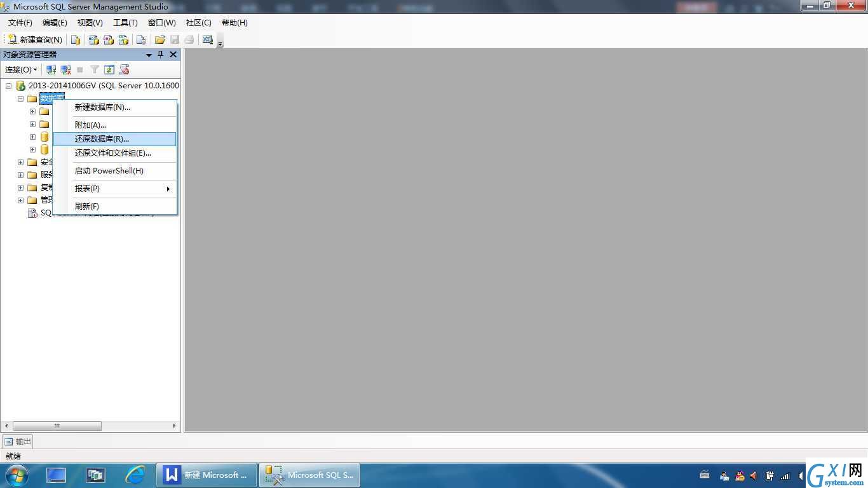Viewport: 868px width, 488px height.
Task: Click the MDX query toolbar icon
Action: pyautogui.click(x=94, y=39)
